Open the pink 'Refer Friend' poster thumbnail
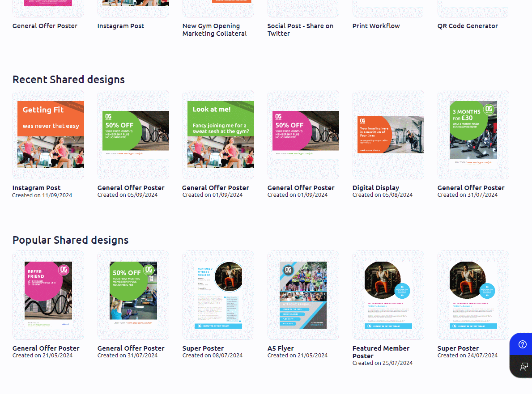532x394 pixels. click(48, 295)
